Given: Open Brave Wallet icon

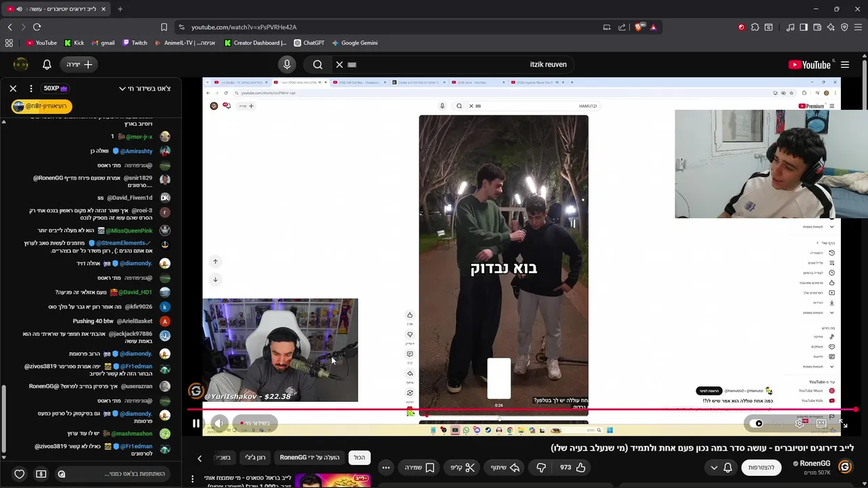Looking at the screenshot, I should 817,27.
